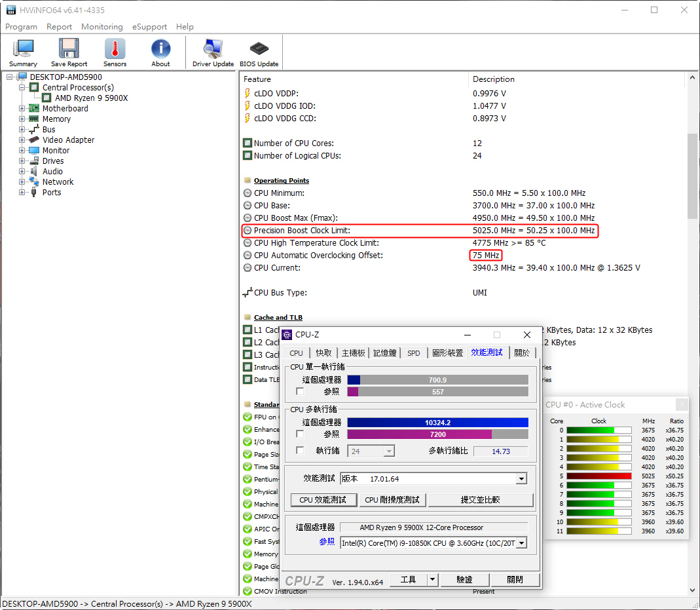Image resolution: width=700 pixels, height=610 pixels.
Task: Expand the Video Adapter tree node
Action: [22, 140]
